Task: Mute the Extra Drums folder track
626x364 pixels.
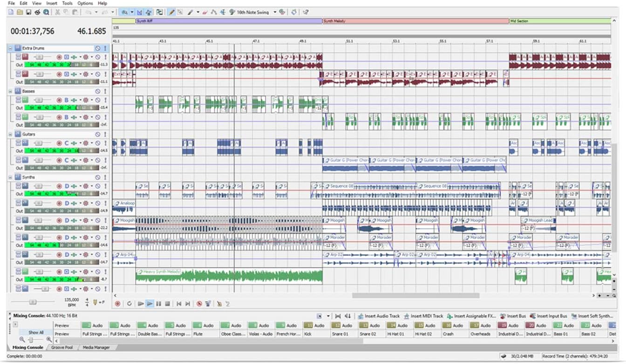Action: pyautogui.click(x=98, y=48)
